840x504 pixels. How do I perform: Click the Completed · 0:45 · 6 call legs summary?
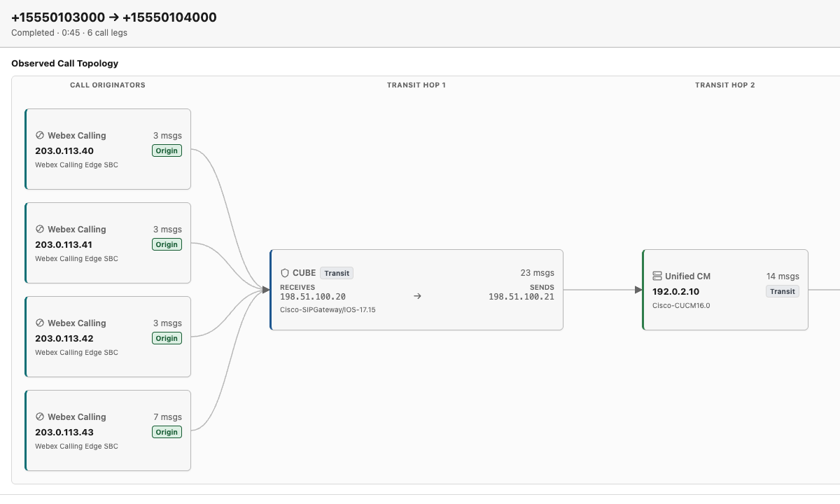[69, 33]
